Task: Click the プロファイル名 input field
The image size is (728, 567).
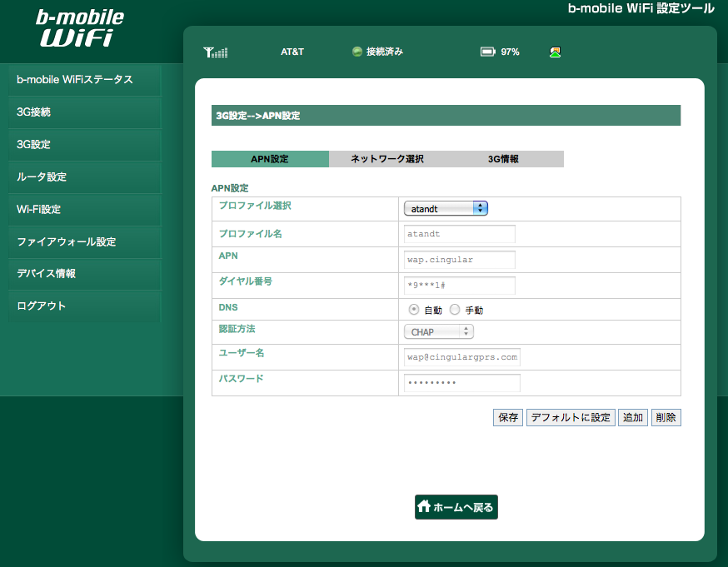Action: pos(460,234)
